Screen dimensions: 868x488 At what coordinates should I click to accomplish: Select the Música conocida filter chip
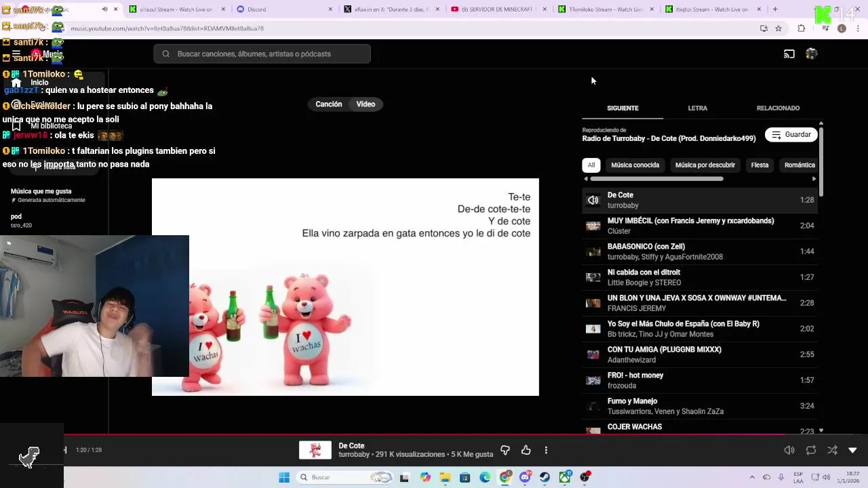click(635, 165)
